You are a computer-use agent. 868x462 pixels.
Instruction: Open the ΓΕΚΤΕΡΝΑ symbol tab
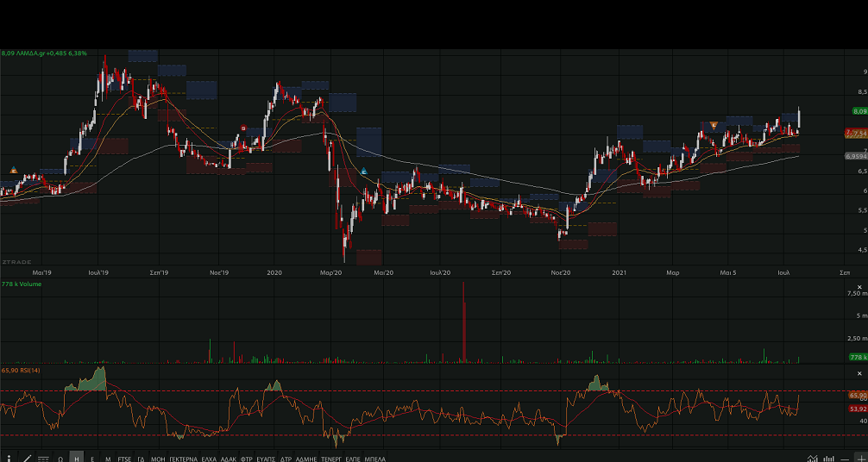point(183,459)
